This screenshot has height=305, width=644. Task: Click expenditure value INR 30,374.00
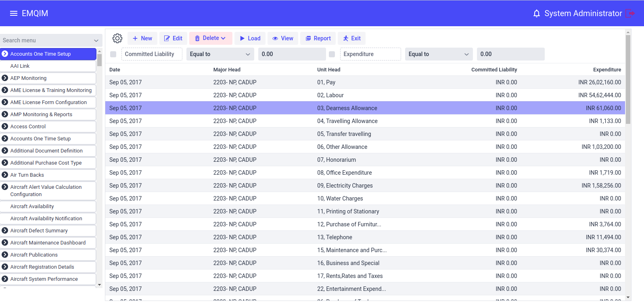[x=603, y=250]
